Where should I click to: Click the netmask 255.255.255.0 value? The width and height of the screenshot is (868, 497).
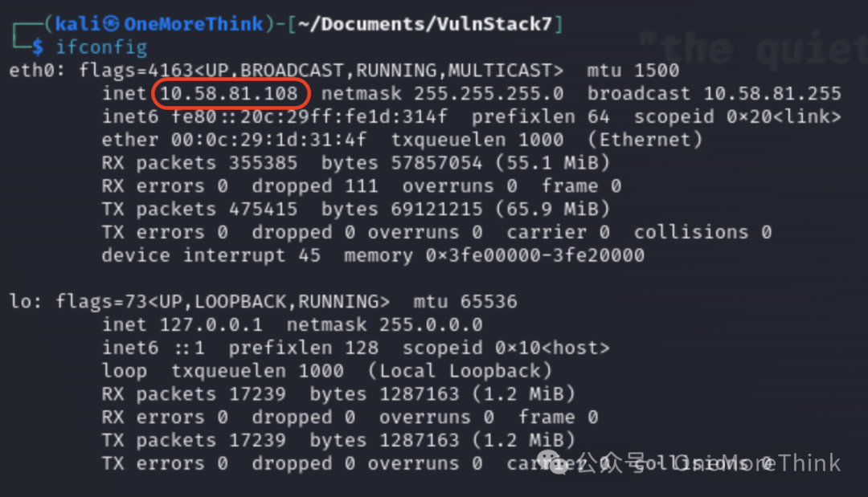tap(489, 93)
